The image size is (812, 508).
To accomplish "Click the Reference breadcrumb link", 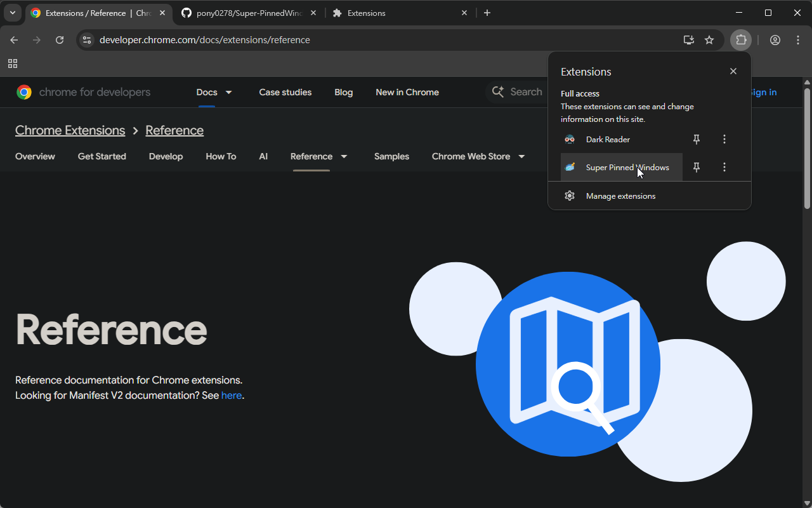I will 174,130.
